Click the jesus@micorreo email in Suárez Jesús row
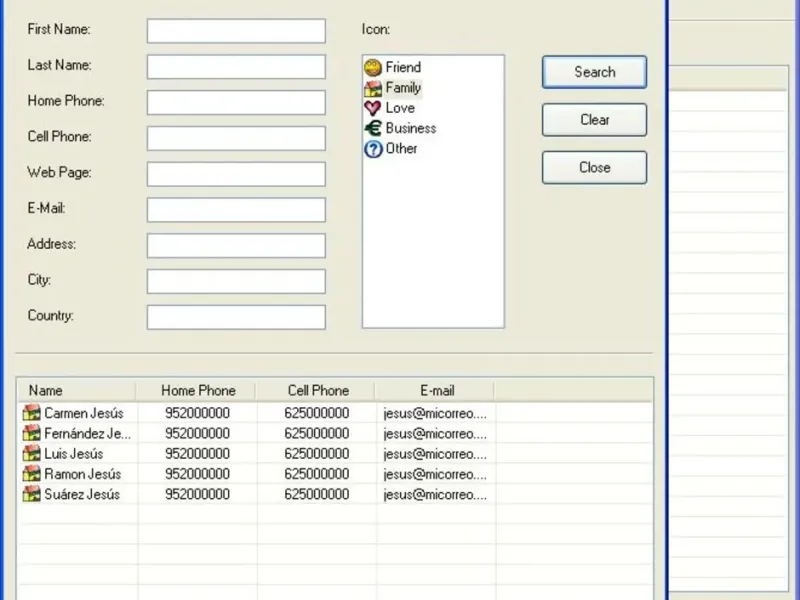The height and width of the screenshot is (600, 800). click(435, 494)
